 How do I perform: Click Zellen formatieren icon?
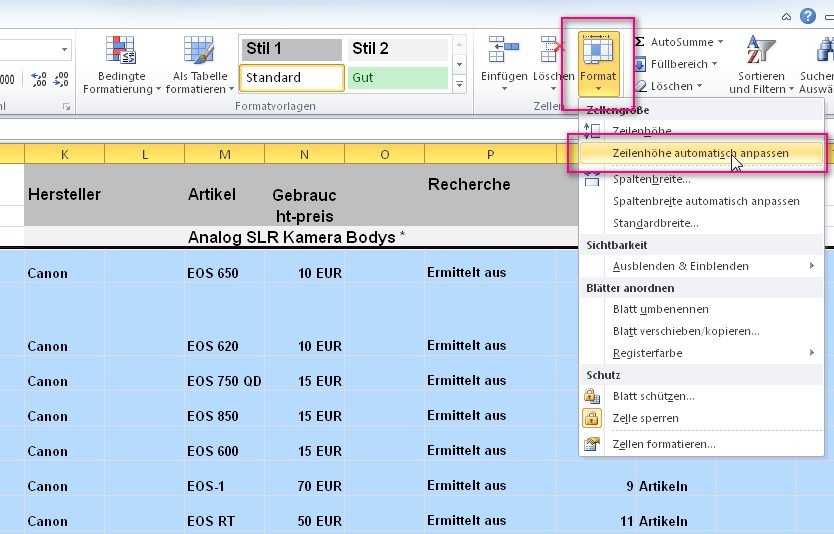(x=592, y=444)
